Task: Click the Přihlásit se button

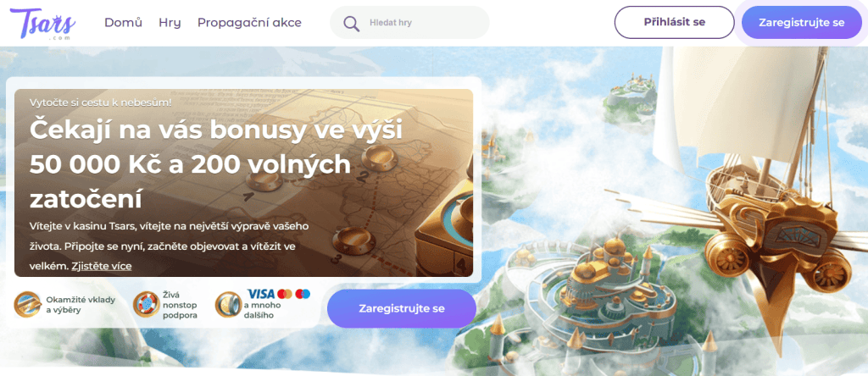Action: pos(674,22)
